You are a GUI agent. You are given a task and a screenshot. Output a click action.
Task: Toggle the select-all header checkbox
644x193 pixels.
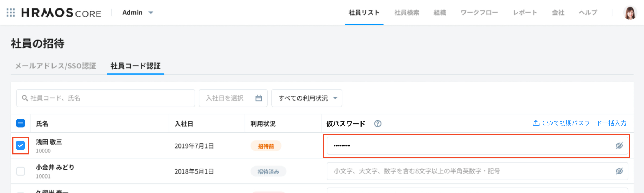(20, 123)
